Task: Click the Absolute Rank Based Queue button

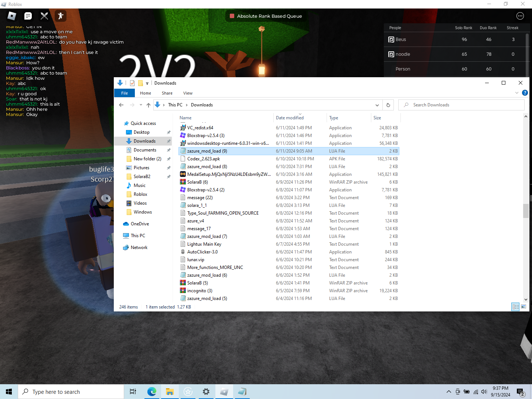Action: coord(266,16)
